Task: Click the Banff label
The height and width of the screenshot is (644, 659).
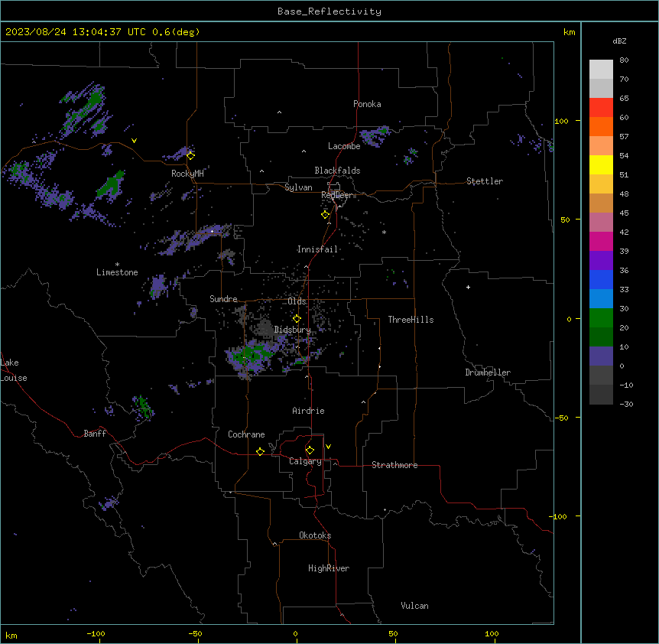Action: coord(95,434)
